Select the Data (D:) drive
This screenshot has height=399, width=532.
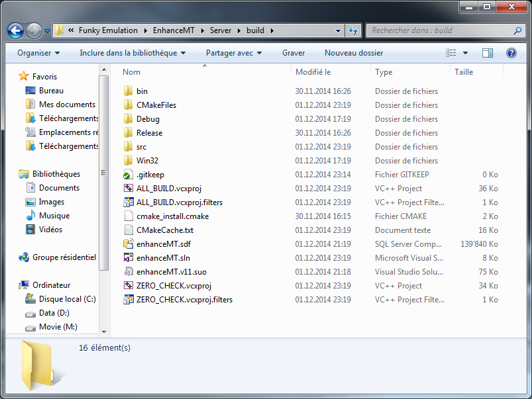pyautogui.click(x=54, y=313)
